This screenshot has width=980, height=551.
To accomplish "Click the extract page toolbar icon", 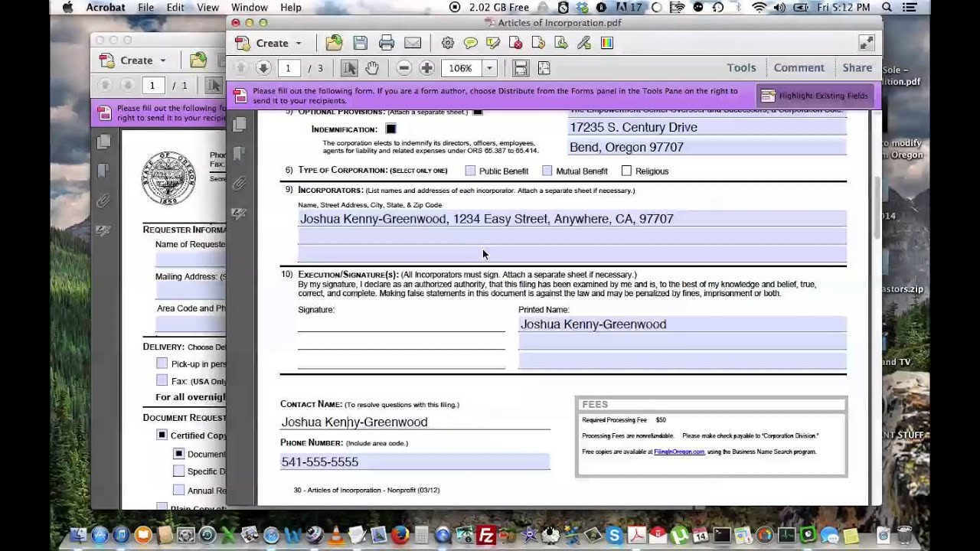I will (x=561, y=43).
